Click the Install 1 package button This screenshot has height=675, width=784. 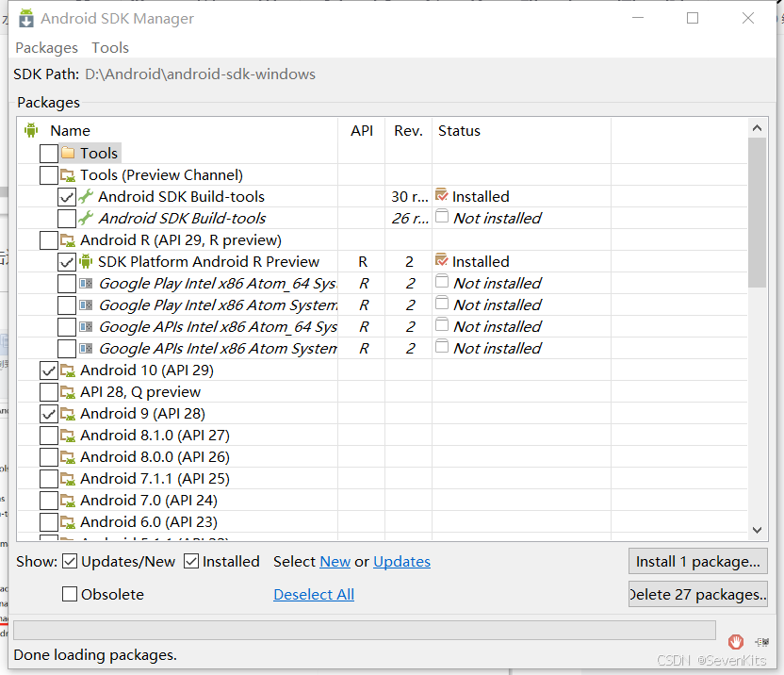tap(698, 562)
